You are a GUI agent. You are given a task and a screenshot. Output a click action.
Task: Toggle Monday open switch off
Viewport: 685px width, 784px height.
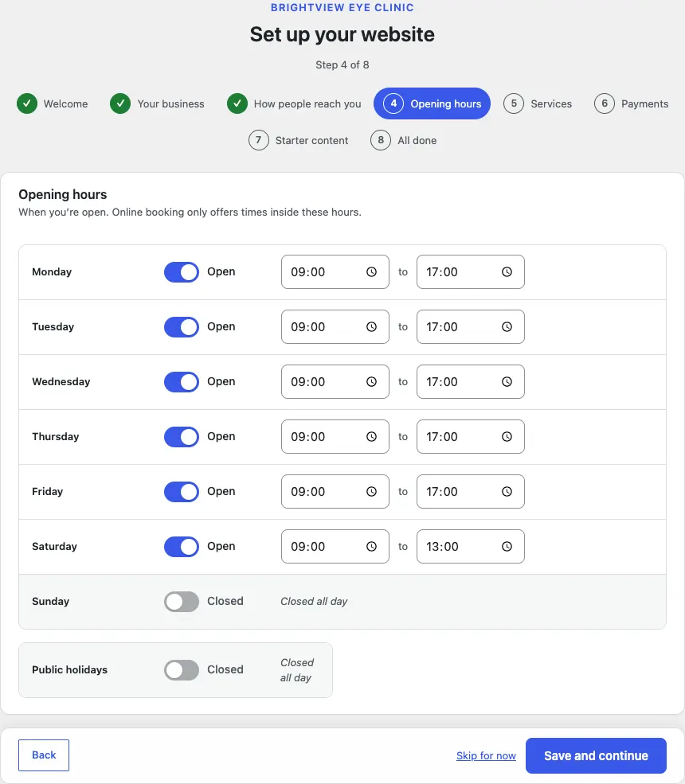point(181,272)
